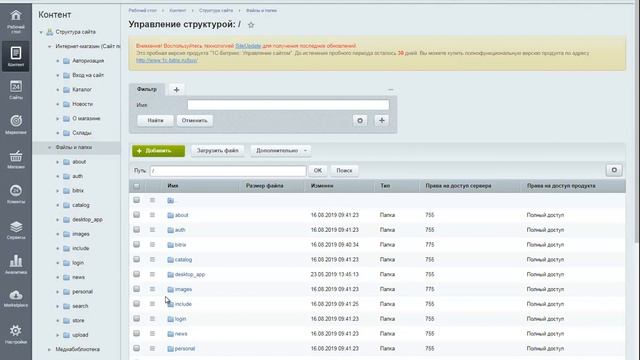Click the Поиск button by path field
This screenshot has width=640, height=360.
pos(344,171)
